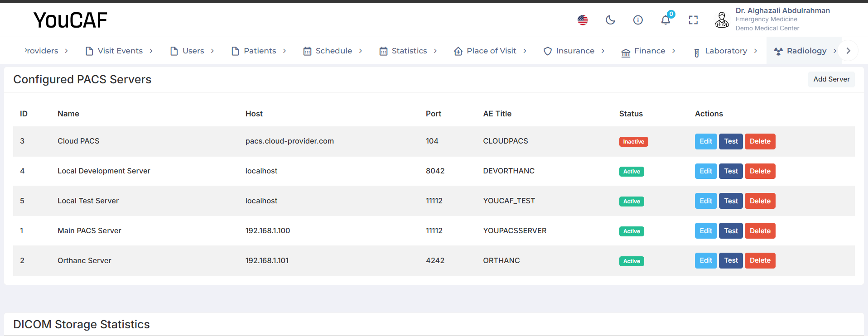
Task: Open the Patients menu
Action: pos(259,51)
